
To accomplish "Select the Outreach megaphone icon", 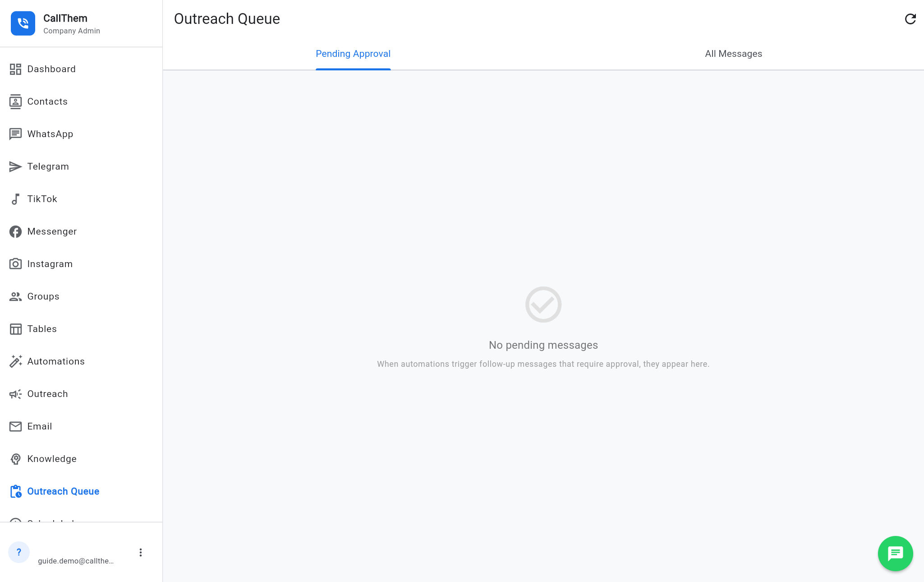I will point(15,394).
